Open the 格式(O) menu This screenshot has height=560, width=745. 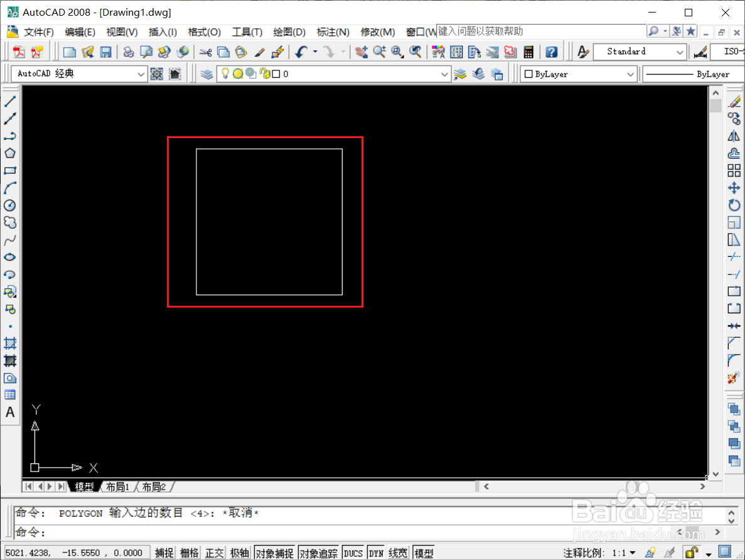[205, 32]
